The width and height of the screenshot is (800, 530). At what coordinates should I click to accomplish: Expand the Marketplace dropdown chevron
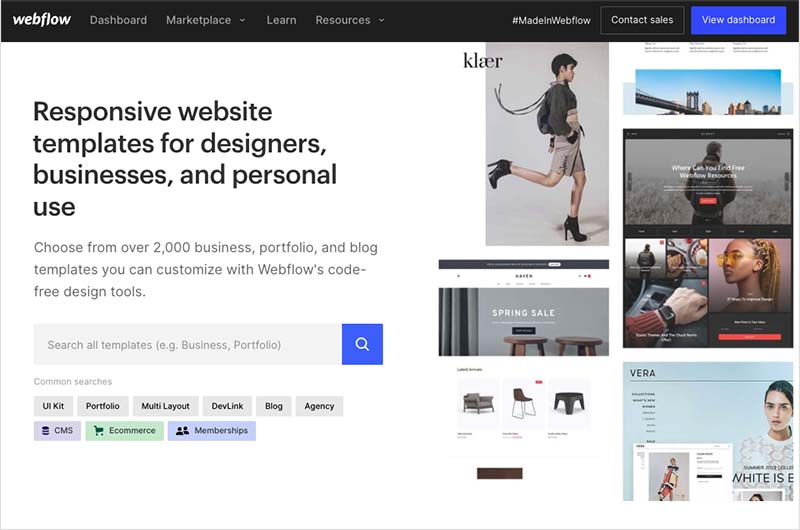[x=243, y=20]
